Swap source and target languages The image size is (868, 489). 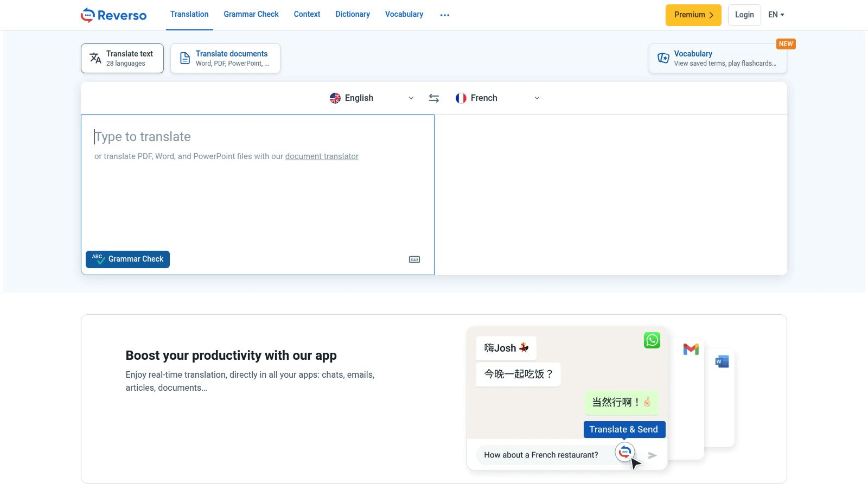(434, 98)
